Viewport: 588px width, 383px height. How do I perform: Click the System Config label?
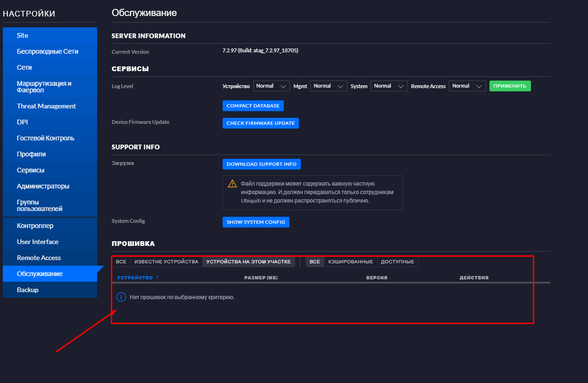(128, 221)
